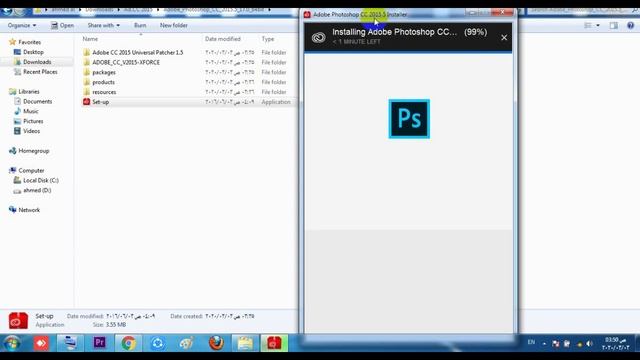Open the Adobe CC 2015 Universal Patcher folder
Screen dimensions: 640x360
(138, 53)
